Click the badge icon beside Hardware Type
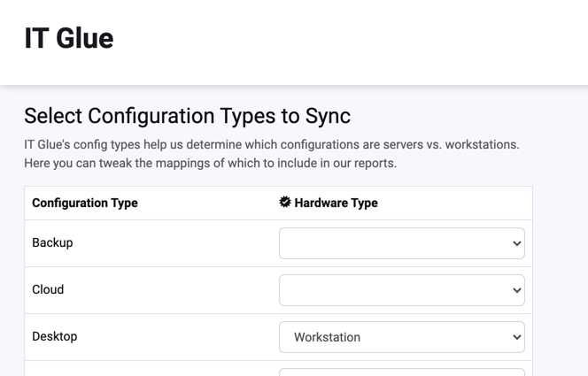The image size is (588, 376). pos(285,203)
